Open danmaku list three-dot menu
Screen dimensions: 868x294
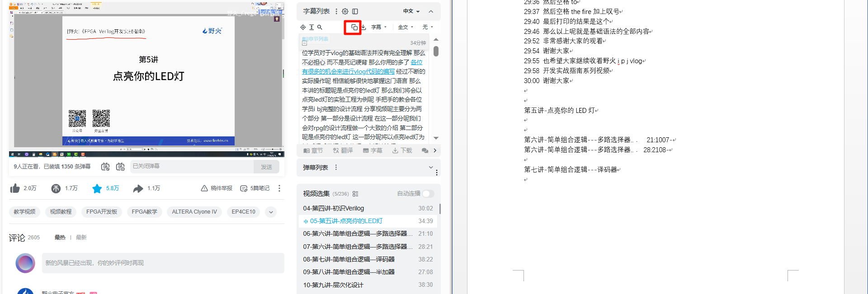336,167
